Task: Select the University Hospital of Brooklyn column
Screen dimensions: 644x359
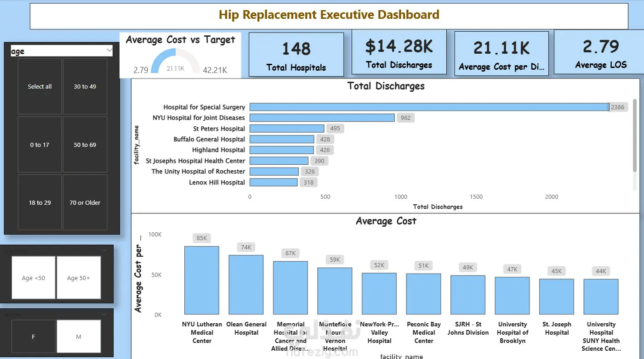Action: (512, 296)
